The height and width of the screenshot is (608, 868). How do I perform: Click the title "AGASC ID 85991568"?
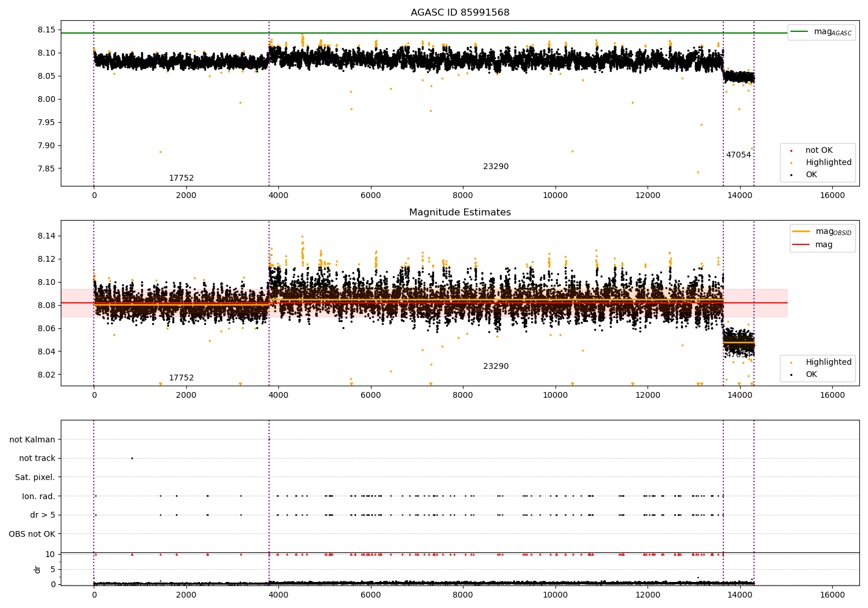coord(460,13)
